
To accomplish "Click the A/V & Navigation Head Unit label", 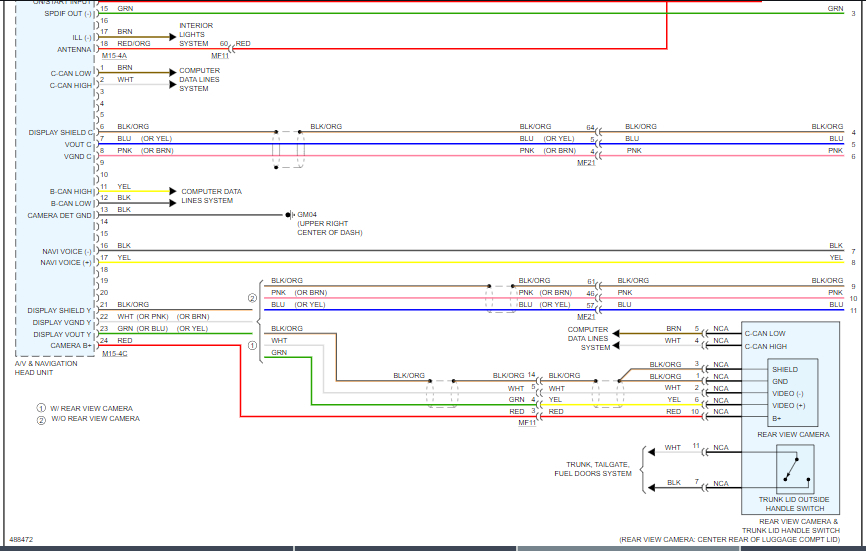I will coord(46,368).
